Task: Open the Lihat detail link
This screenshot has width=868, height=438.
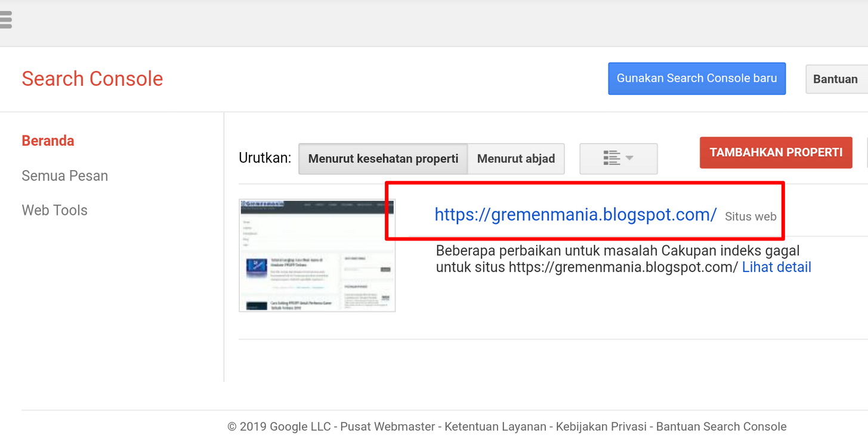Action: point(777,267)
